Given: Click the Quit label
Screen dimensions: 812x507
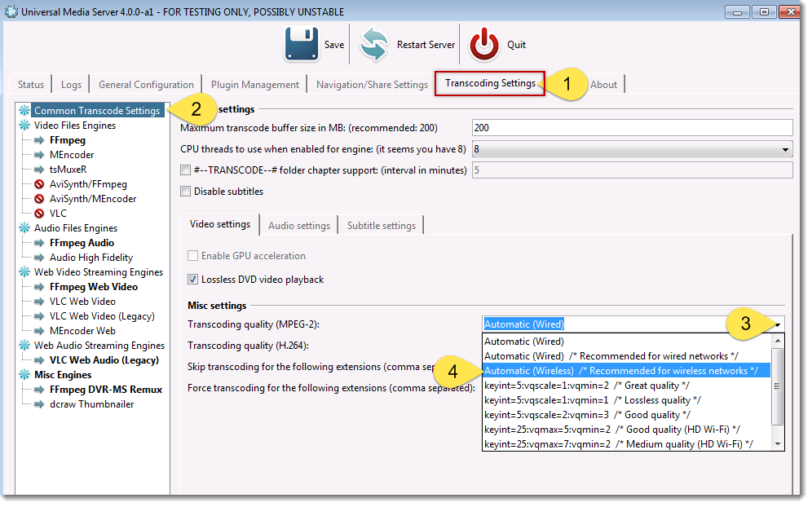Looking at the screenshot, I should pos(516,45).
